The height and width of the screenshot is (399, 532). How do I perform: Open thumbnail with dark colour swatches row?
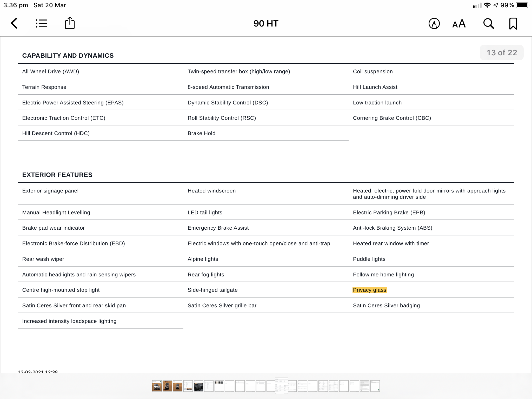[219, 386]
